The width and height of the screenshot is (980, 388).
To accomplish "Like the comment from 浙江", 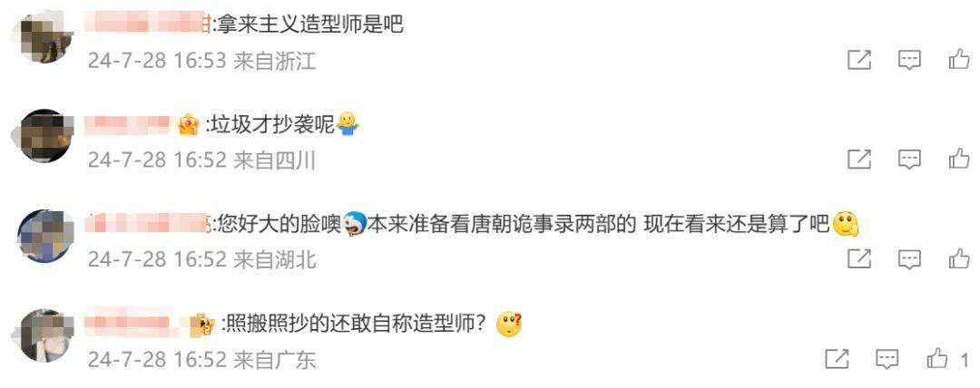I will pyautogui.click(x=959, y=59).
